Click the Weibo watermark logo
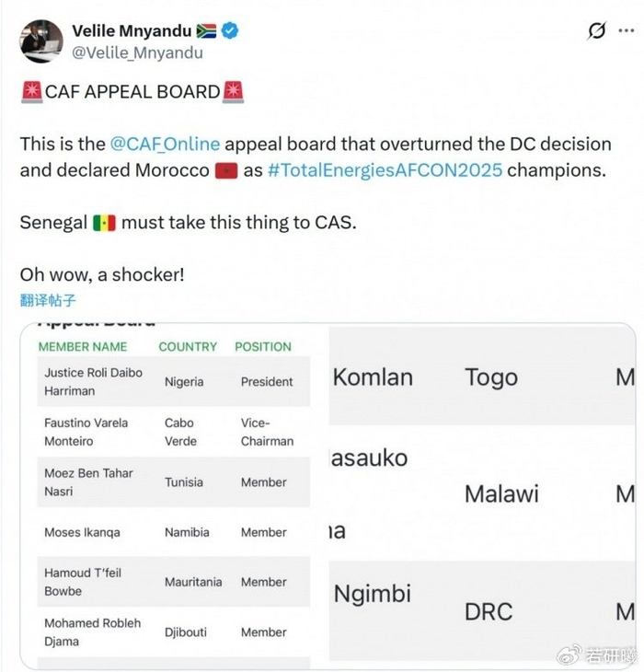 (572, 655)
